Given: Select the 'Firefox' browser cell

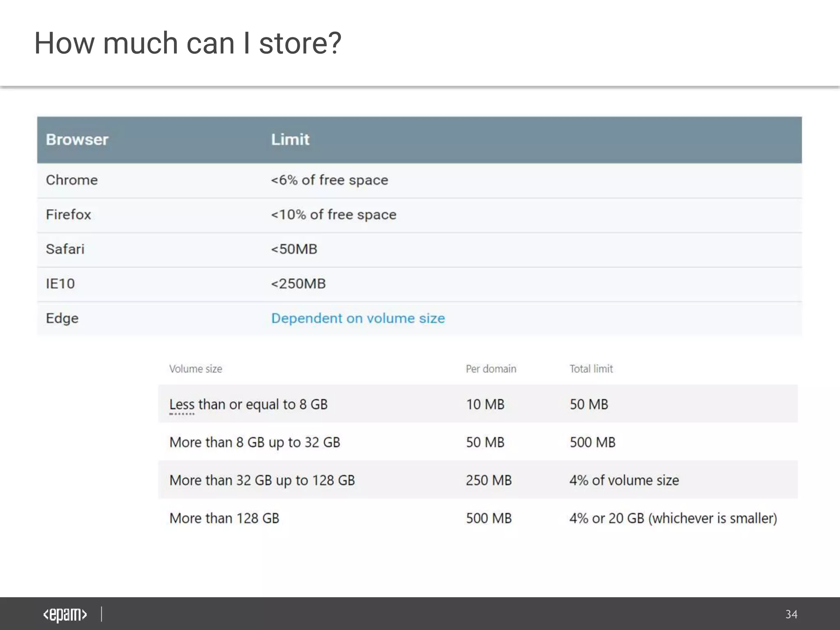Looking at the screenshot, I should 68,215.
